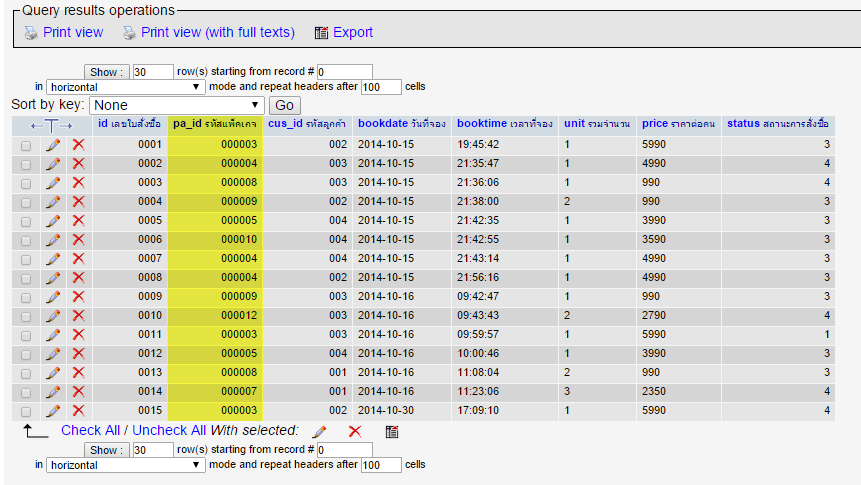Check the checkbox for row 0005

[26, 221]
